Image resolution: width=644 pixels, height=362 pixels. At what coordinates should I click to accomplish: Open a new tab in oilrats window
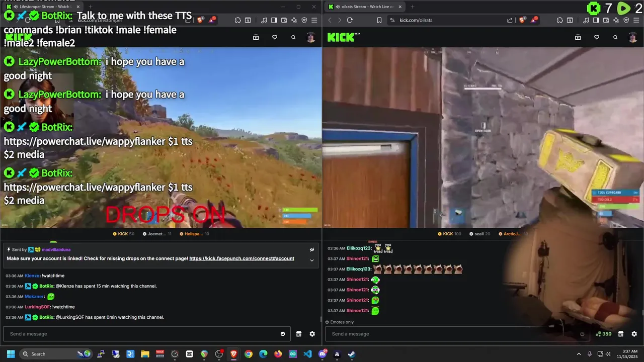coord(412,7)
